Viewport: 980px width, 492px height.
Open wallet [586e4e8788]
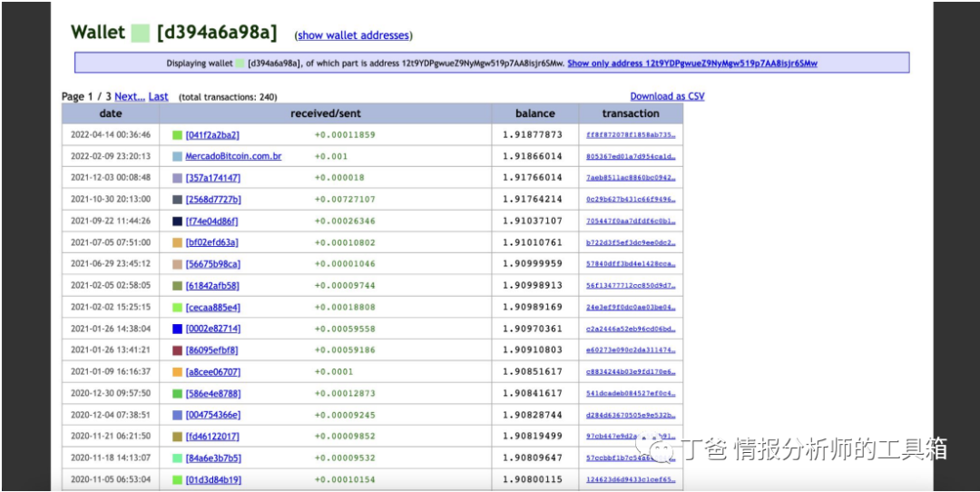click(213, 394)
